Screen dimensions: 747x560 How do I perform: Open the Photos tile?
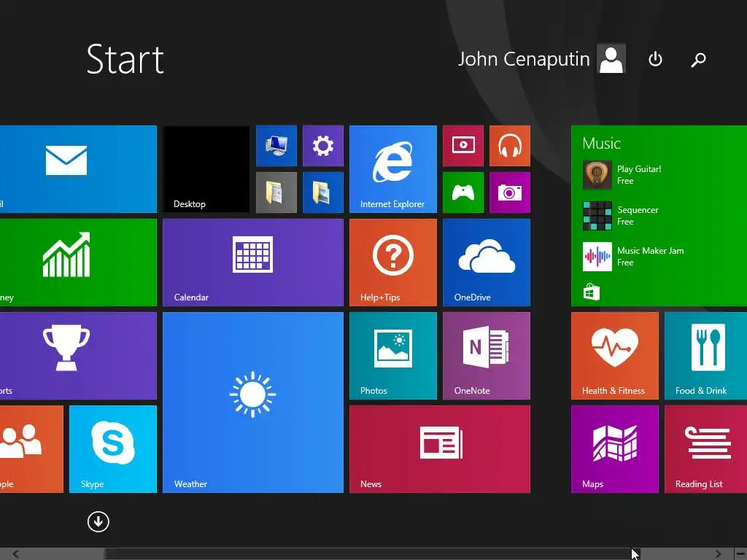pyautogui.click(x=393, y=356)
